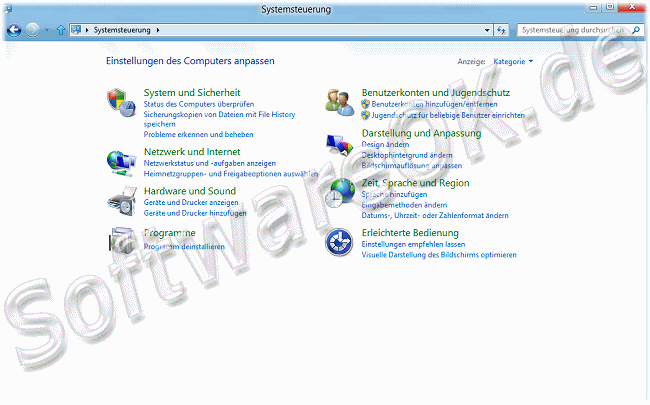The image size is (650, 405).
Task: Open the System und Sicherheit shield icon
Action: (121, 102)
